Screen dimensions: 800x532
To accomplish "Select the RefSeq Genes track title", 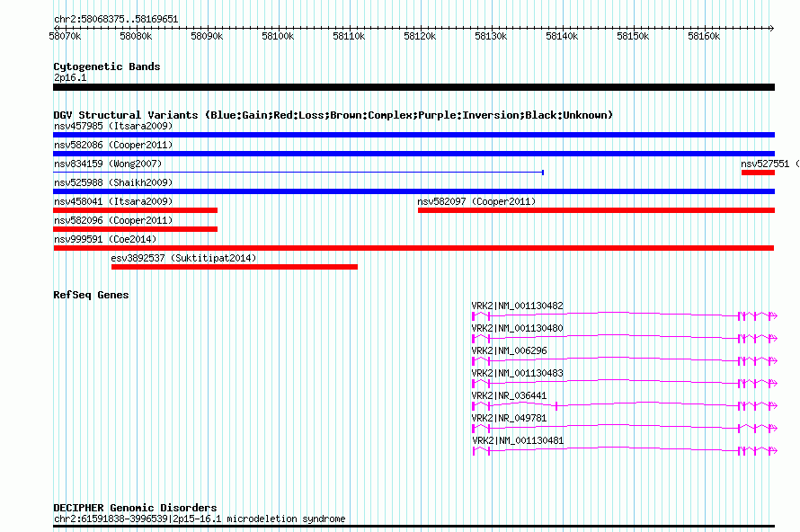I will (91, 295).
